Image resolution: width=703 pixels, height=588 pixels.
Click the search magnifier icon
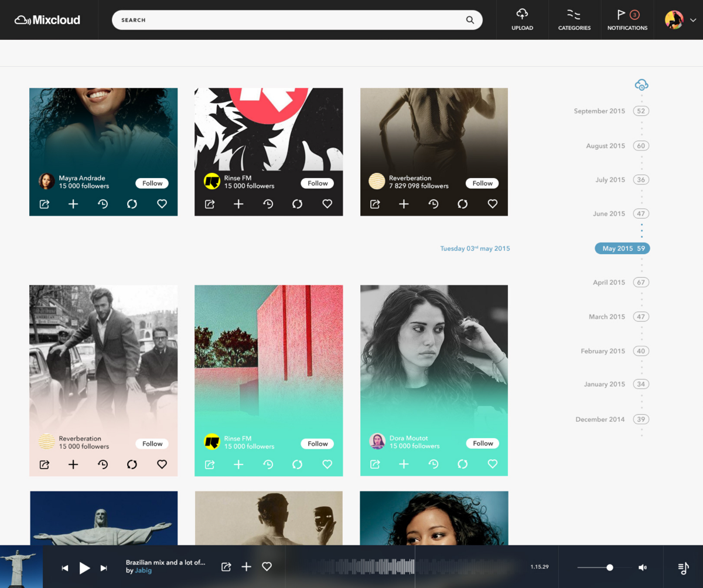click(x=470, y=20)
